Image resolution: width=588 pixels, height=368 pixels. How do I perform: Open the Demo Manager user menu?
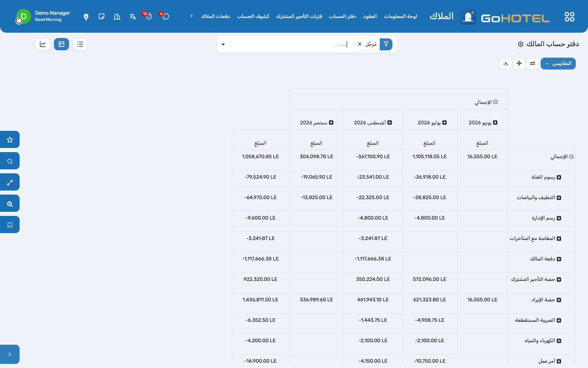pyautogui.click(x=43, y=16)
